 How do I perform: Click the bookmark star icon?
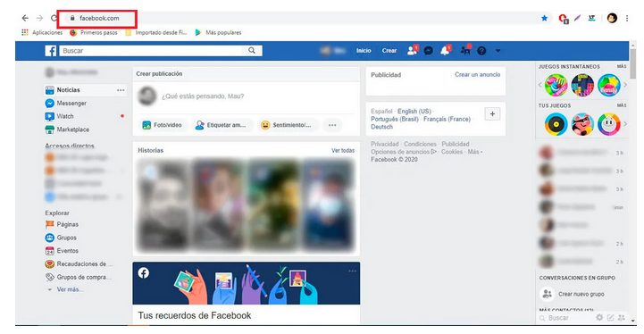545,18
